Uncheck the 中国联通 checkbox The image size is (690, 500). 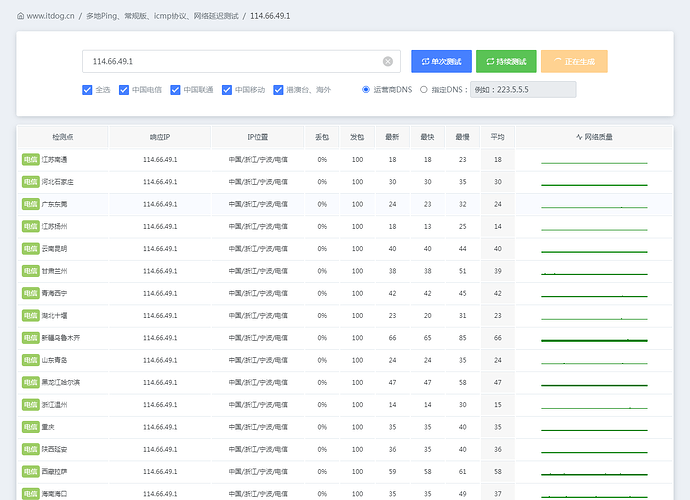pyautogui.click(x=175, y=90)
